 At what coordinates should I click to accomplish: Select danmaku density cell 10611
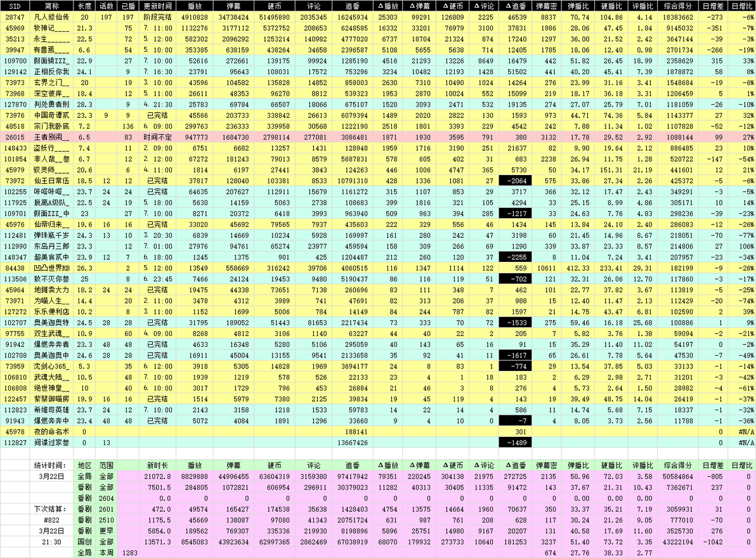coord(547,268)
